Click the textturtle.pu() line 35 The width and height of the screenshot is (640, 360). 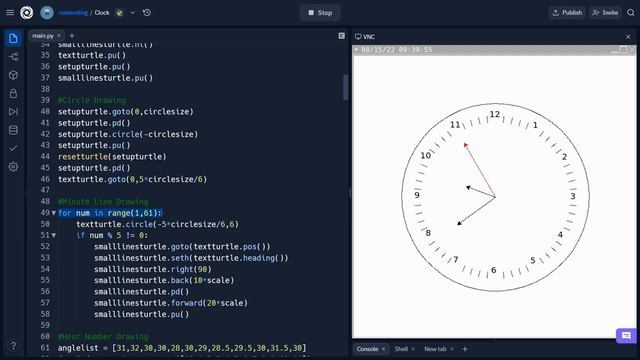[x=92, y=56]
